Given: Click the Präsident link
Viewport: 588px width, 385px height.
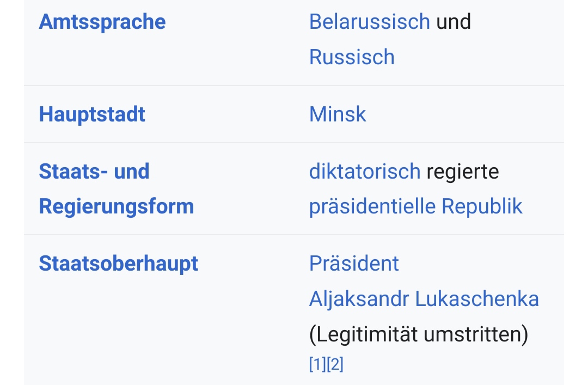Looking at the screenshot, I should [x=354, y=264].
